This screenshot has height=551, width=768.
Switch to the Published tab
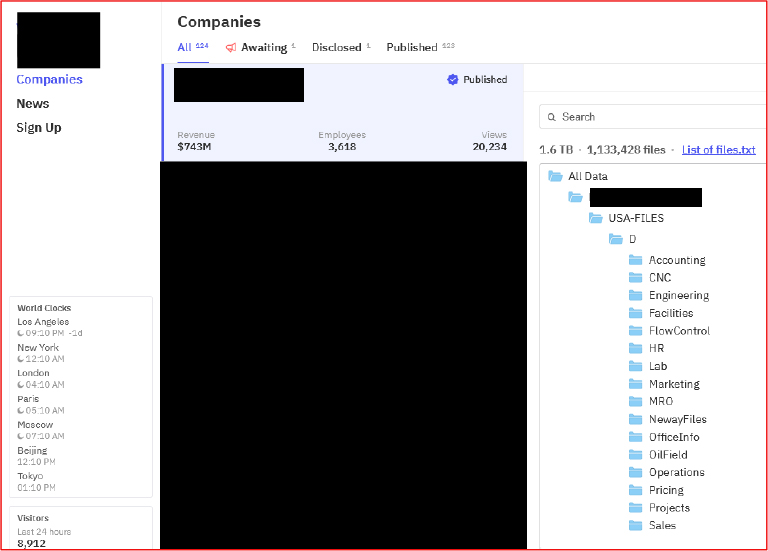point(412,47)
